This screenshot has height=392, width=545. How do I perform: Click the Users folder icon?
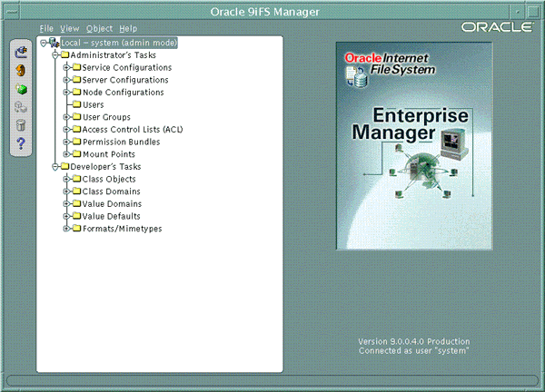tap(77, 104)
